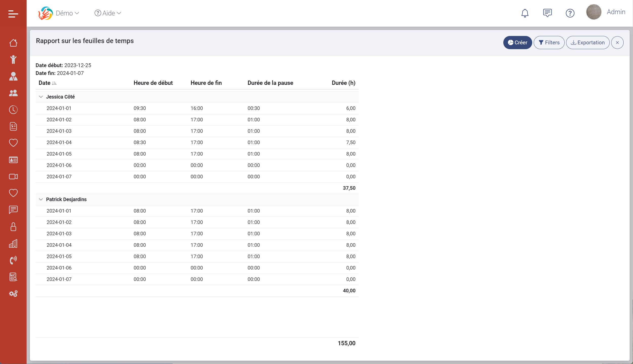Click the Admin user menu
Screen dimensions: 633x364
click(x=616, y=12)
